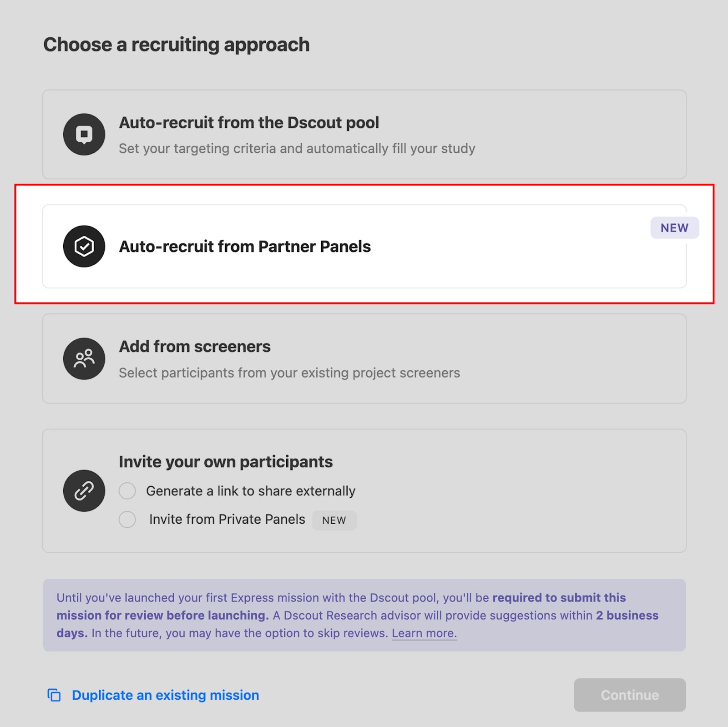The height and width of the screenshot is (727, 728).
Task: Click the link icon for inviting participants
Action: point(84,491)
